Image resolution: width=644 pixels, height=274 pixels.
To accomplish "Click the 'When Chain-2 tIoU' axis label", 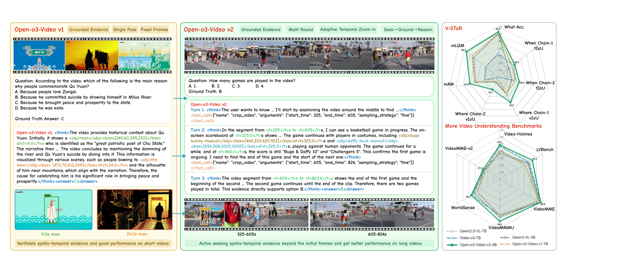I will pyautogui.click(x=540, y=86).
